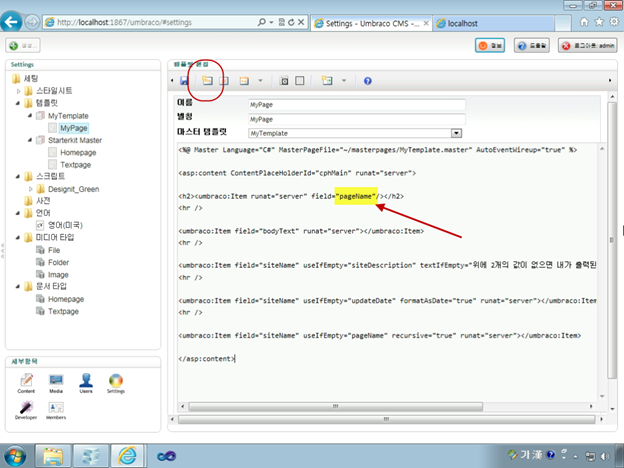This screenshot has height=468, width=624.
Task: Collapse the 미디어 타입 folder
Action: click(18, 238)
